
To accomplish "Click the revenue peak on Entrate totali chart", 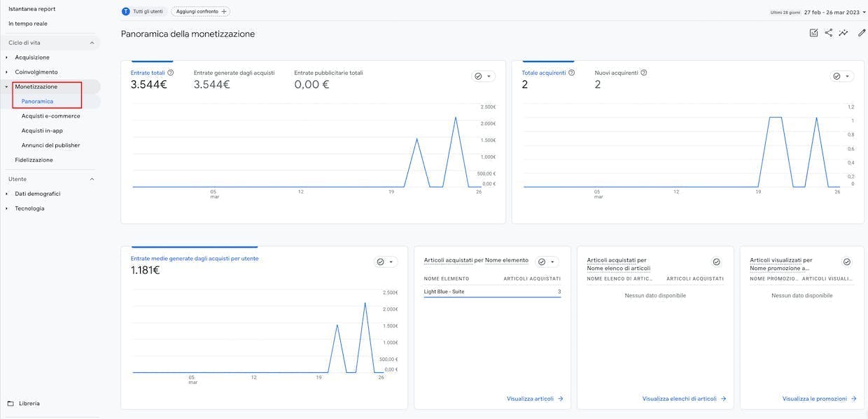I will point(456,118).
